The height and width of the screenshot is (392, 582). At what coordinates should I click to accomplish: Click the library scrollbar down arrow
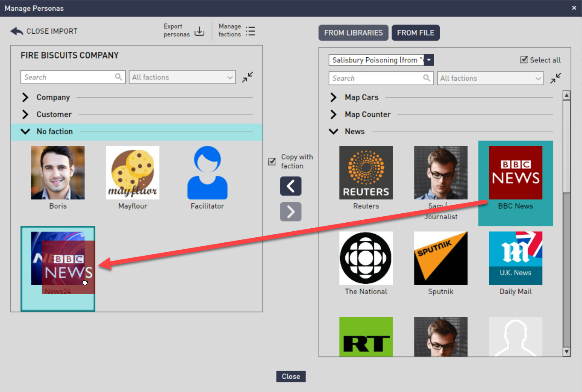pos(567,352)
